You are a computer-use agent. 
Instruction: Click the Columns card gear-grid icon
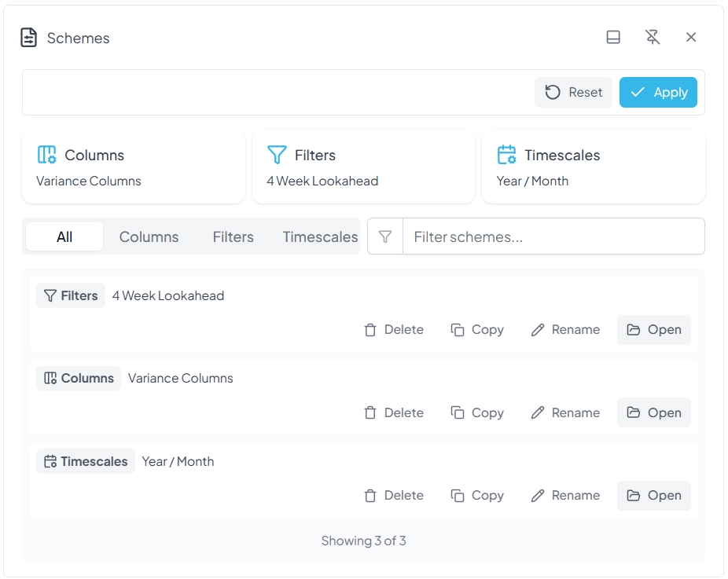47,155
